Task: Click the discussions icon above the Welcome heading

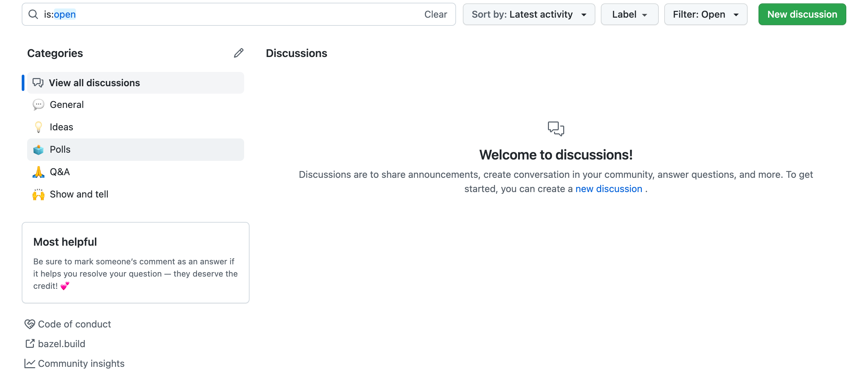Action: pyautogui.click(x=556, y=129)
